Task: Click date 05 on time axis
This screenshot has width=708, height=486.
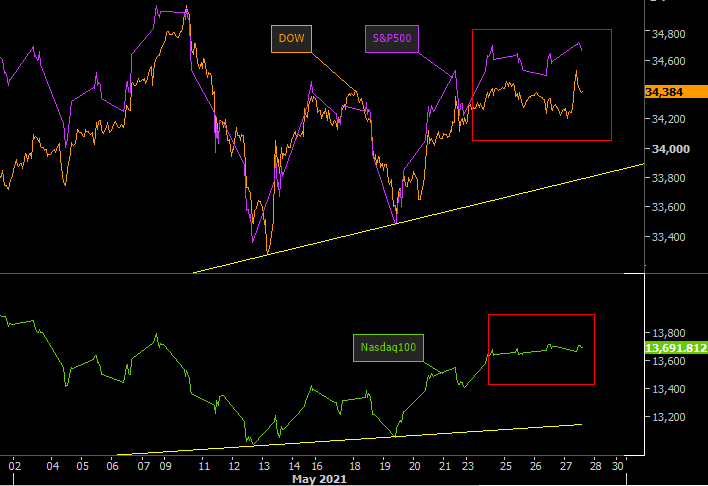Action: coord(83,466)
